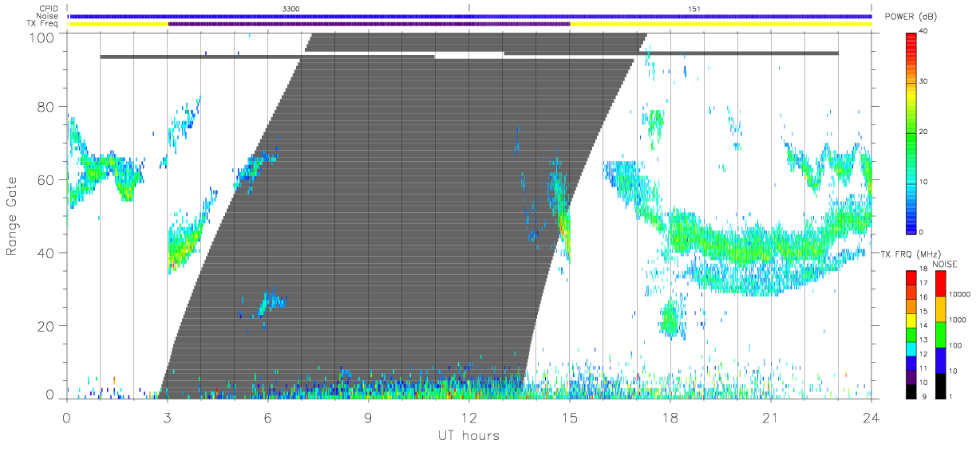Viewport: 980px width, 452px height.
Task: Click the yellow 14-15 MHz swatch in the TX FRQ legend
Action: [911, 320]
